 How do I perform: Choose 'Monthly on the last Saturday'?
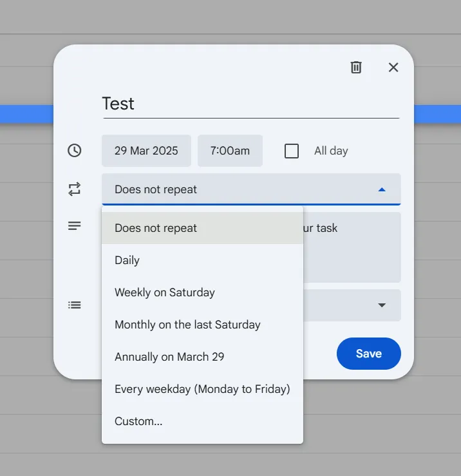(x=202, y=325)
